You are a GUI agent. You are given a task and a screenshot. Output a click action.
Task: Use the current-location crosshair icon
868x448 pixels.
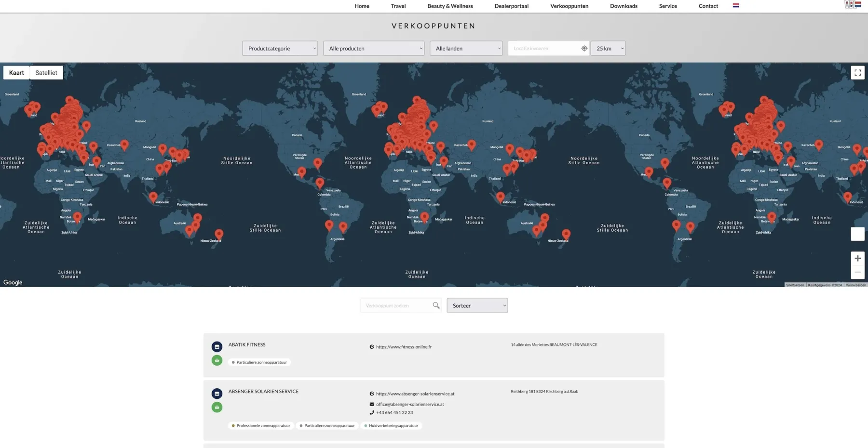click(x=584, y=48)
